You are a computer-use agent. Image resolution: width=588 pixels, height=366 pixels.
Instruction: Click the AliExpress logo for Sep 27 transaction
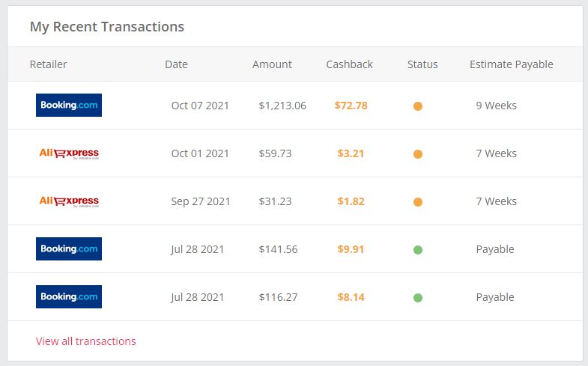69,201
